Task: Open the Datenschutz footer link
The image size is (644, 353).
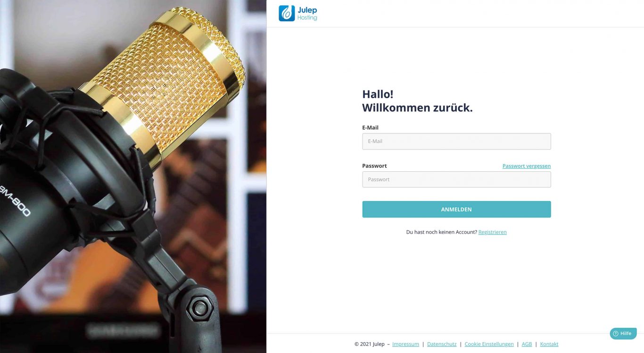Action: click(x=442, y=344)
